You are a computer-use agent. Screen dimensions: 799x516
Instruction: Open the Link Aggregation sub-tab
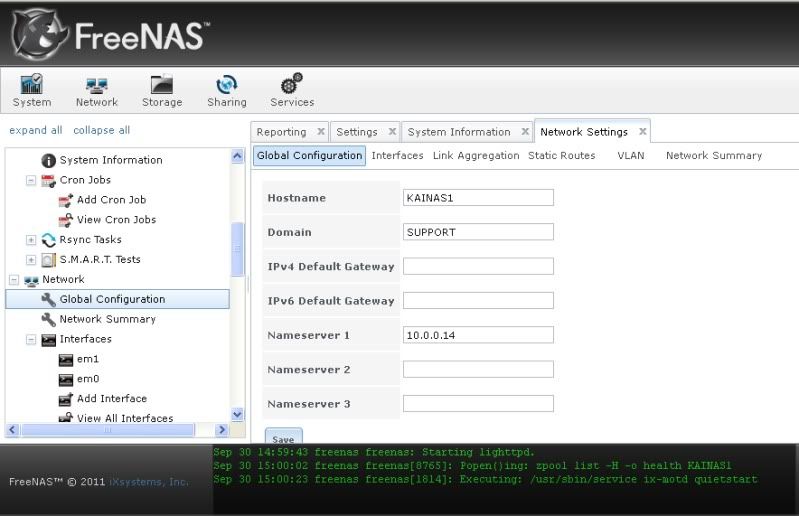coord(476,155)
